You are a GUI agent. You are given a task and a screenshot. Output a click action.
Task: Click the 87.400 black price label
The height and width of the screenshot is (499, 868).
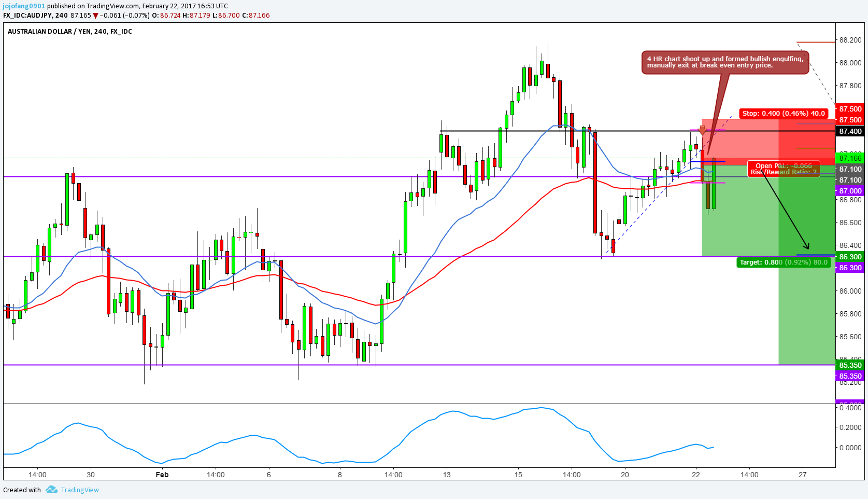[850, 131]
